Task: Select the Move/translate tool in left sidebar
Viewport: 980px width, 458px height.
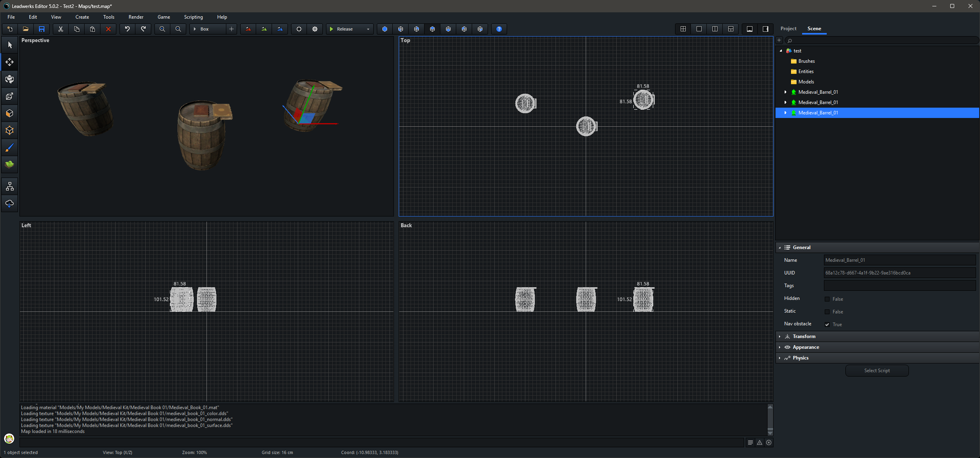Action: pyautogui.click(x=10, y=62)
